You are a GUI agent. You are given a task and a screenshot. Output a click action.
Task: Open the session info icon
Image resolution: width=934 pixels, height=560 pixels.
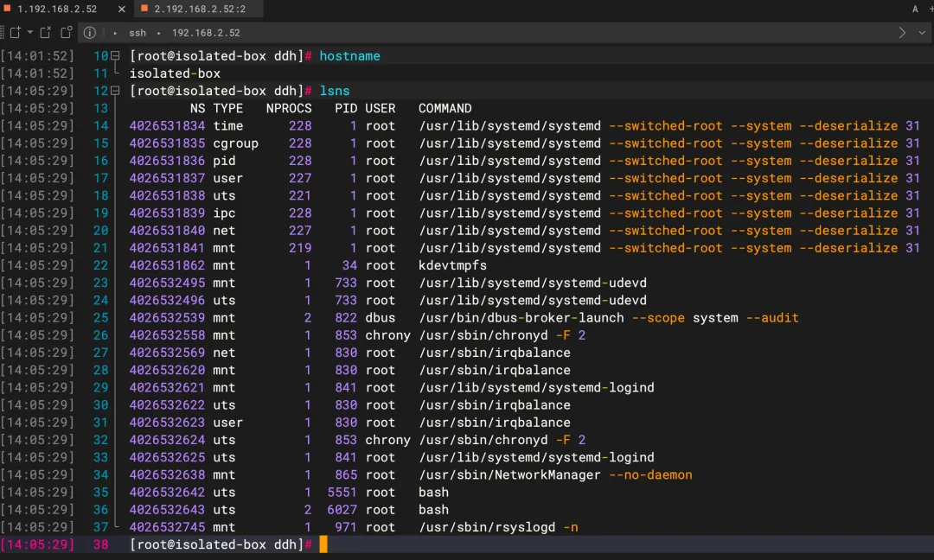[x=89, y=33]
